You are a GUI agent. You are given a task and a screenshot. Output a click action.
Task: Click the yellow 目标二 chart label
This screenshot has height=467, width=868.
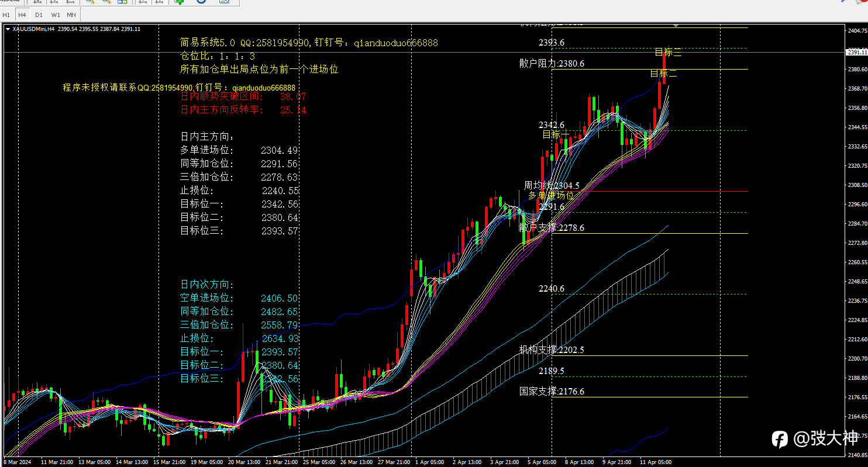tap(664, 74)
